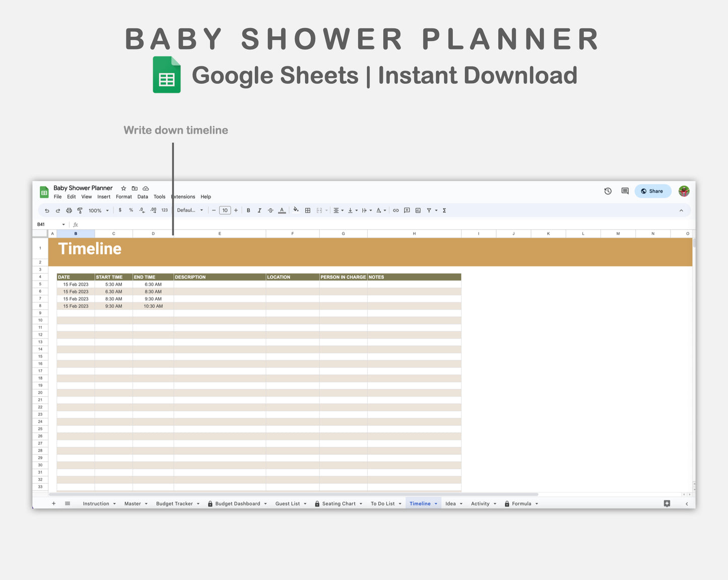Click the Insert link icon
Viewport: 728px width, 580px height.
tap(396, 210)
